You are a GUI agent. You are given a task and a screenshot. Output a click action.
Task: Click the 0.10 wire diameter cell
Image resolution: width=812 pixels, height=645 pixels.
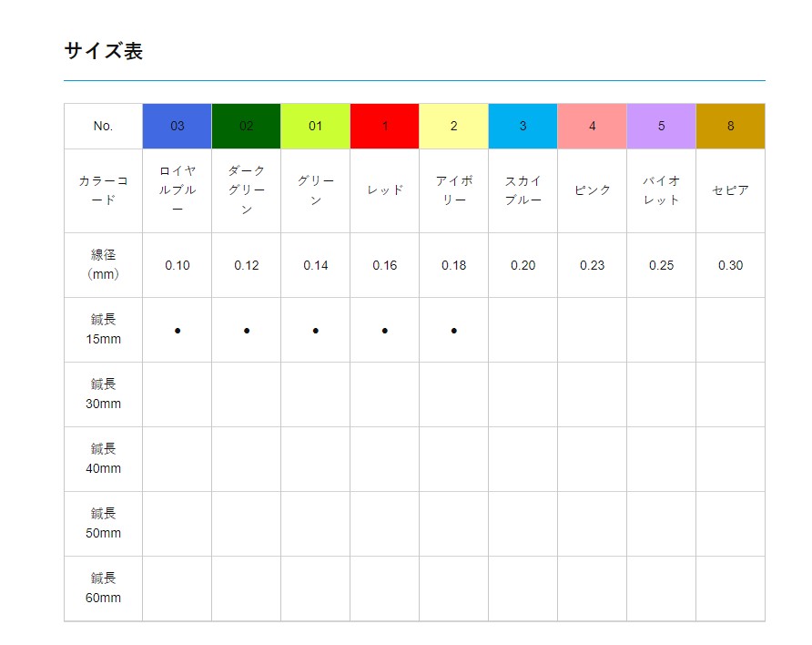[x=178, y=265]
